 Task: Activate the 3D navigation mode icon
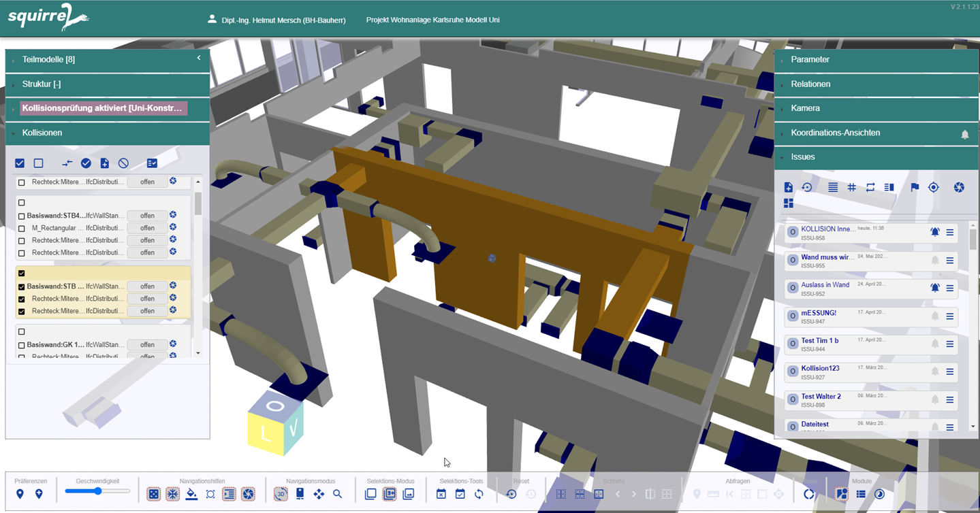tap(280, 493)
